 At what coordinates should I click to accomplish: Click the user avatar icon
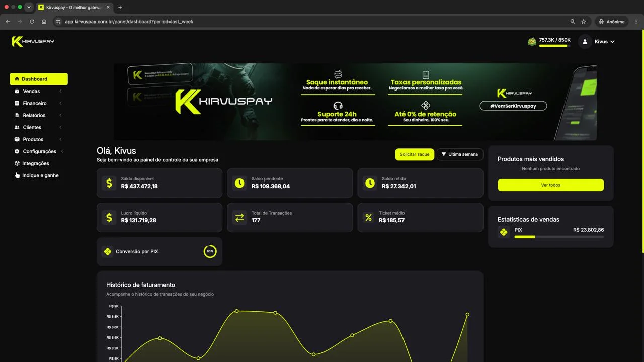coord(585,42)
